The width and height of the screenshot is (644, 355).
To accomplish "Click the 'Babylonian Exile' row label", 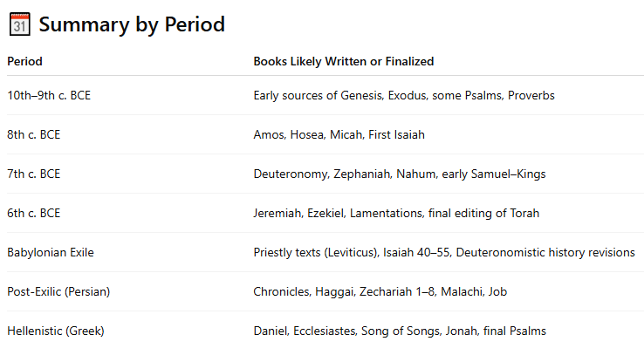I will pos(51,252).
